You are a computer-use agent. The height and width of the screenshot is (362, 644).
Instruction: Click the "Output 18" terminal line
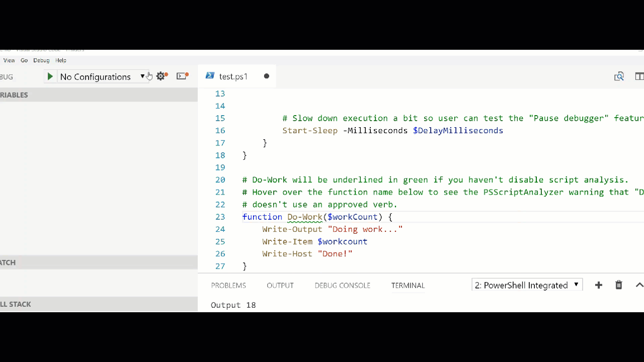[x=233, y=305]
